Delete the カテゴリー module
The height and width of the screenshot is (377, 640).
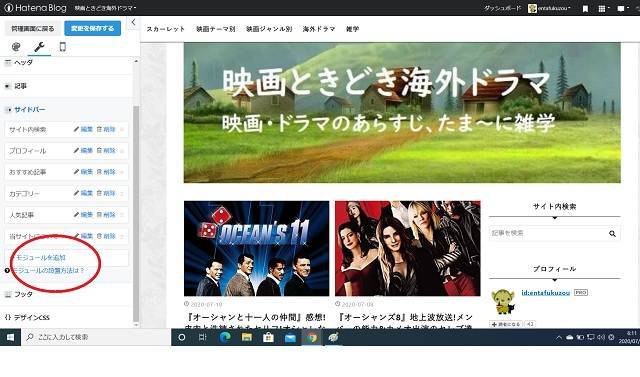(x=106, y=193)
